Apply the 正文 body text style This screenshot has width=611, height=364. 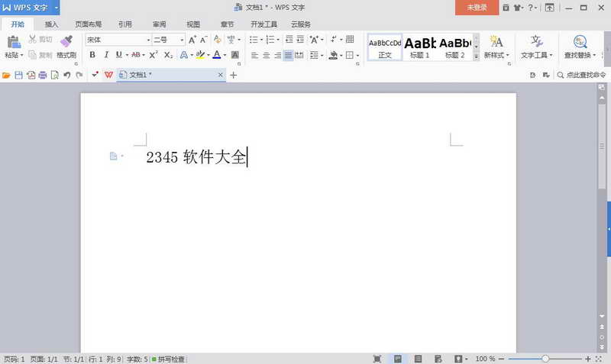click(x=385, y=47)
